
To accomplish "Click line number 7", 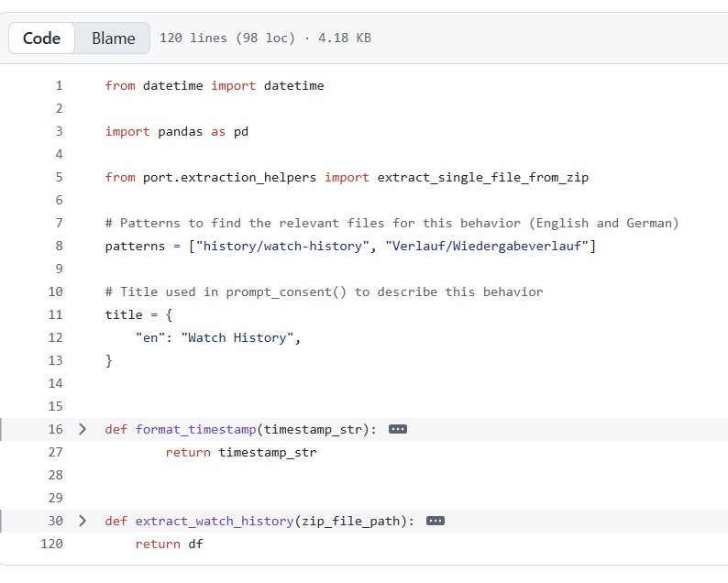I will (59, 224).
